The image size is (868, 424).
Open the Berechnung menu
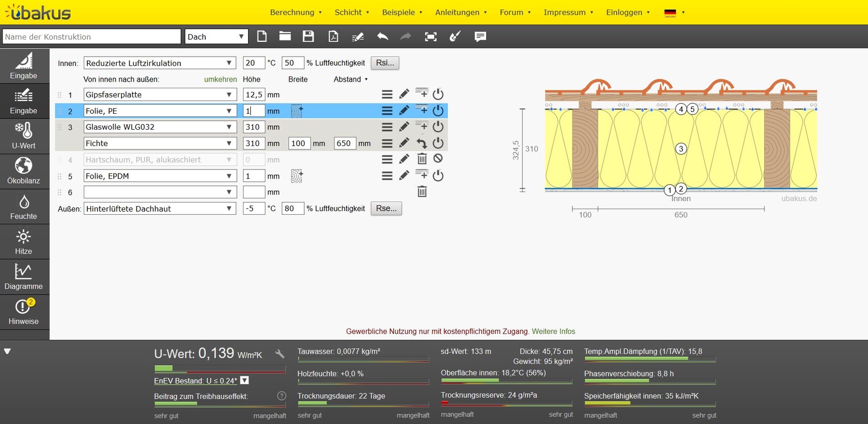coord(295,12)
